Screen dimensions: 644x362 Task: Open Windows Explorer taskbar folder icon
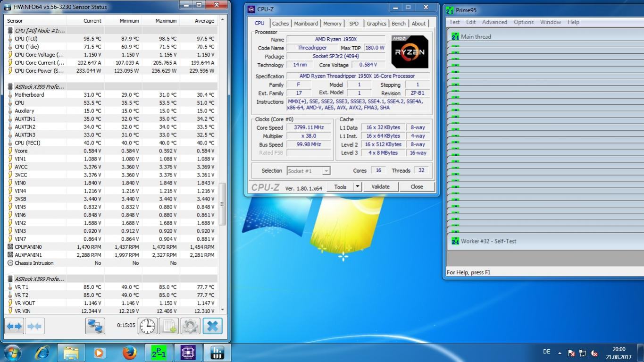pos(71,353)
